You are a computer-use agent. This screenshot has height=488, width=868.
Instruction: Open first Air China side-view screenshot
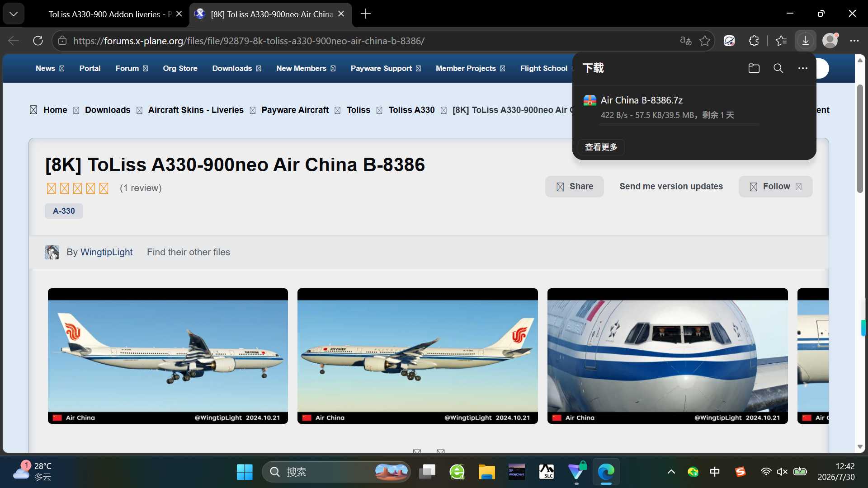tap(168, 356)
